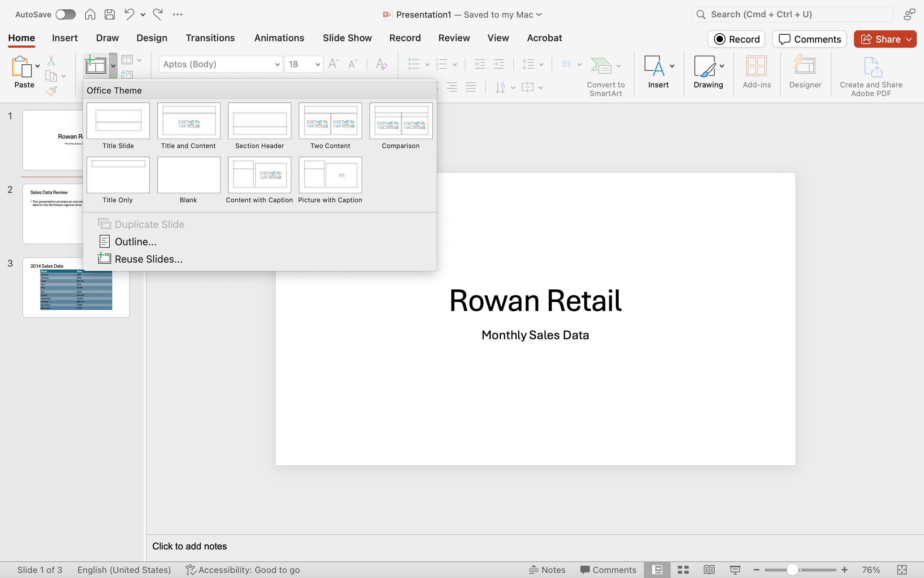Viewport: 924px width, 578px height.
Task: Open the Designer icon
Action: pyautogui.click(x=805, y=65)
